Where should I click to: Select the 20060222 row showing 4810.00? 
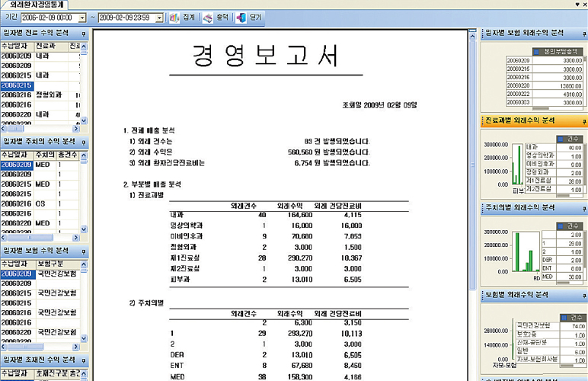(x=545, y=94)
